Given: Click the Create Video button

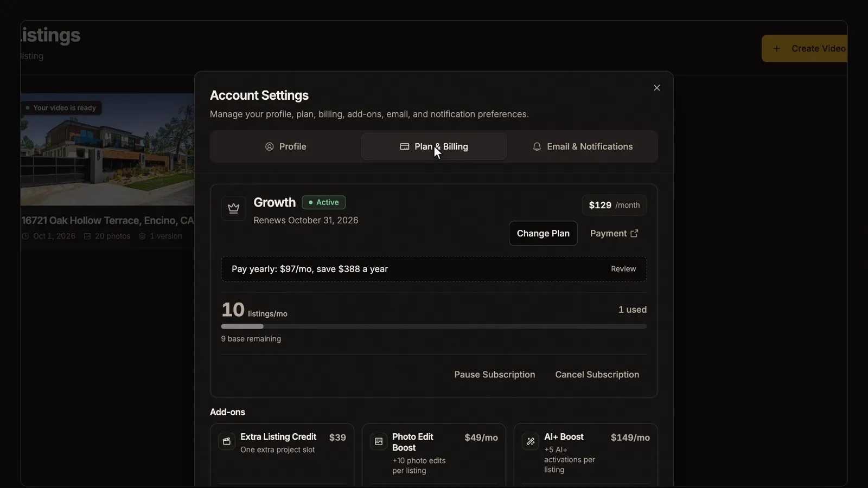Looking at the screenshot, I should tap(805, 48).
